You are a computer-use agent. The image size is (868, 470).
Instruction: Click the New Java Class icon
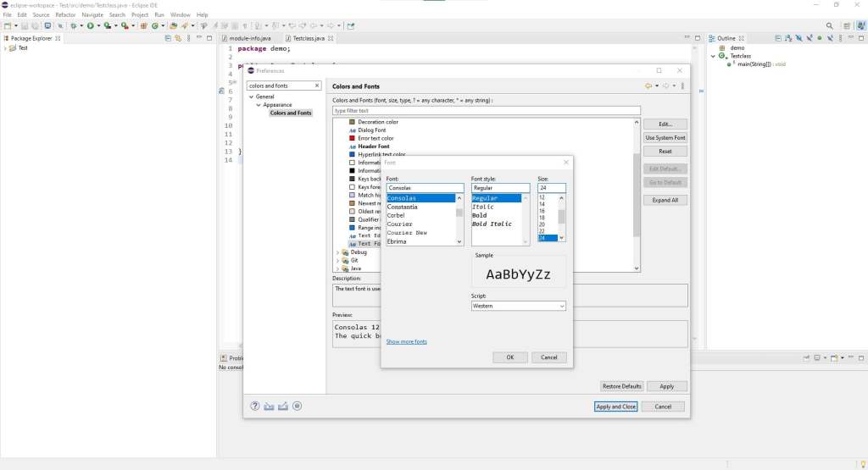155,25
